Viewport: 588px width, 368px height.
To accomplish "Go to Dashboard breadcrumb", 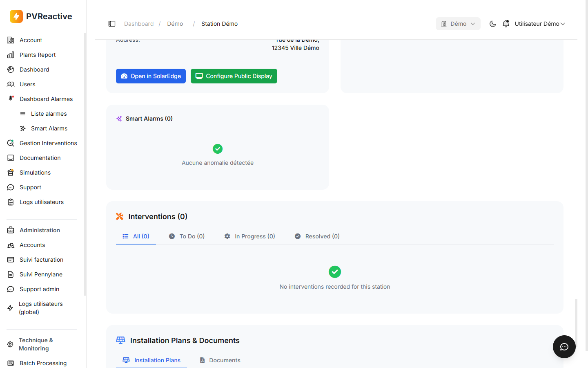I will coord(139,24).
